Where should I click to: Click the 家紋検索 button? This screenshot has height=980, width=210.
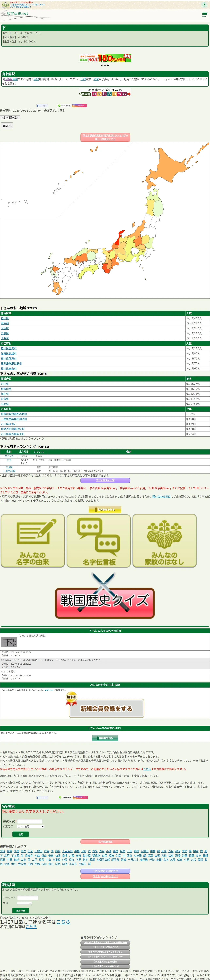coord(21,911)
